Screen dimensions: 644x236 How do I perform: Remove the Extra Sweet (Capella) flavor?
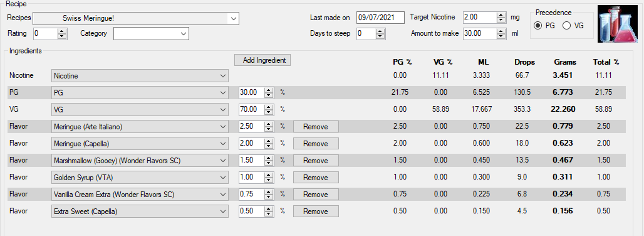pyautogui.click(x=316, y=212)
